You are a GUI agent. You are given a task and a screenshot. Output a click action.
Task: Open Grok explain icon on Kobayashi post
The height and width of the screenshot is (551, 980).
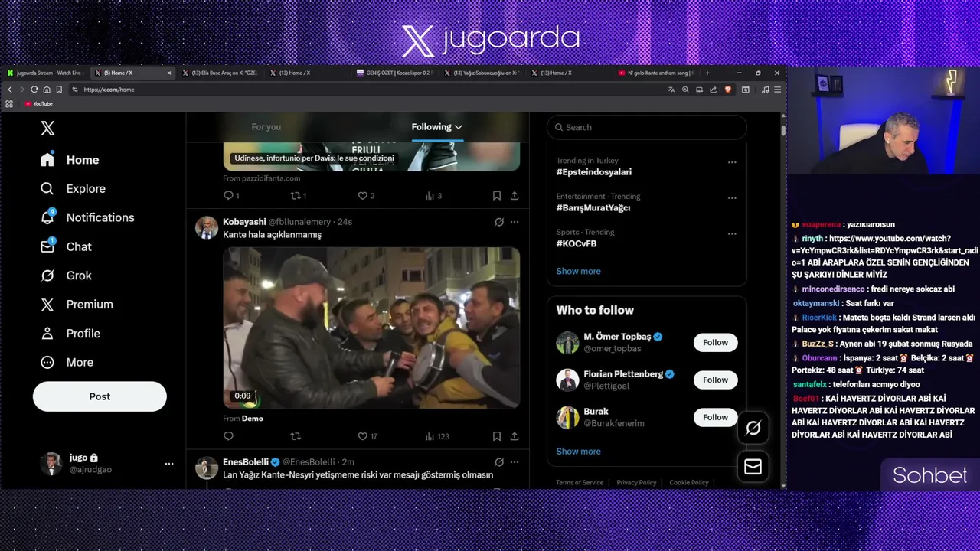[499, 222]
